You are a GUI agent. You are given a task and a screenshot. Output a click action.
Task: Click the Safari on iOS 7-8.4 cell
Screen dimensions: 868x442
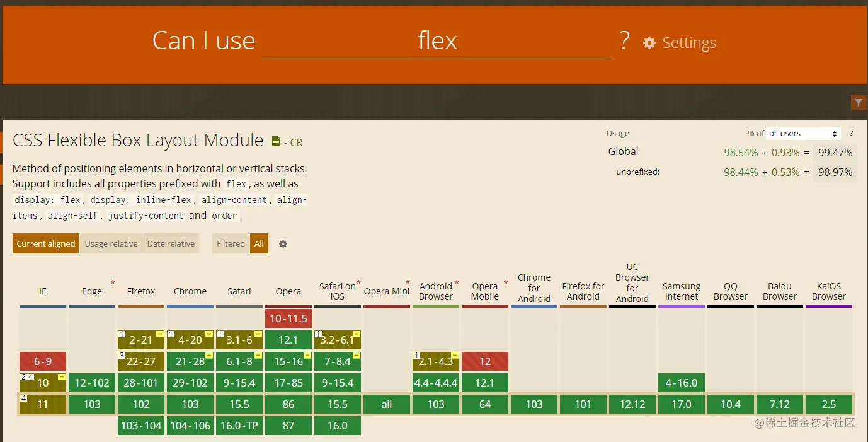coord(338,361)
